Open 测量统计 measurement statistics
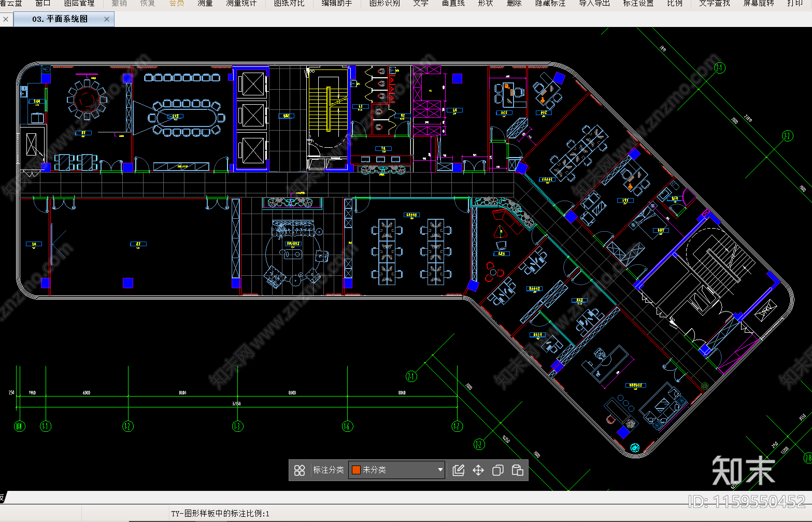The height and width of the screenshot is (522, 812). (241, 3)
